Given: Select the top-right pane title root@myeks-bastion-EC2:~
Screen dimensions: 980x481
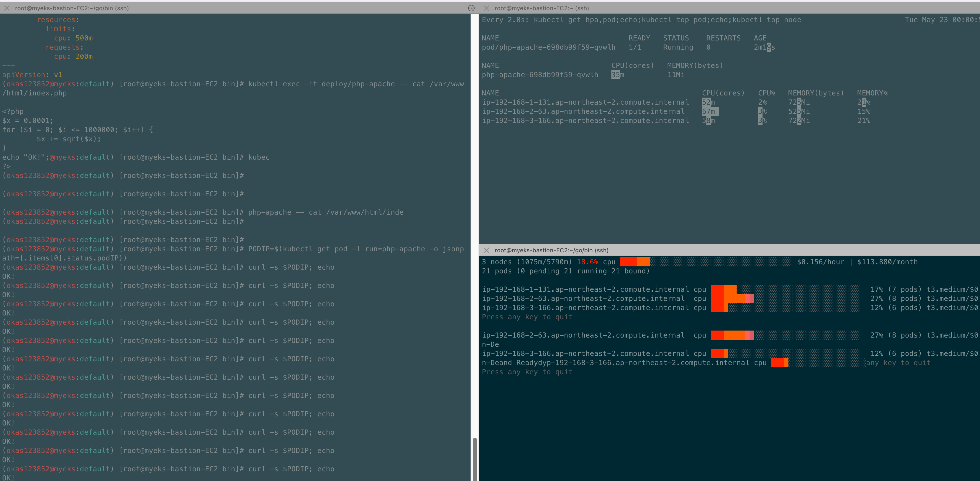Looking at the screenshot, I should click(x=541, y=8).
